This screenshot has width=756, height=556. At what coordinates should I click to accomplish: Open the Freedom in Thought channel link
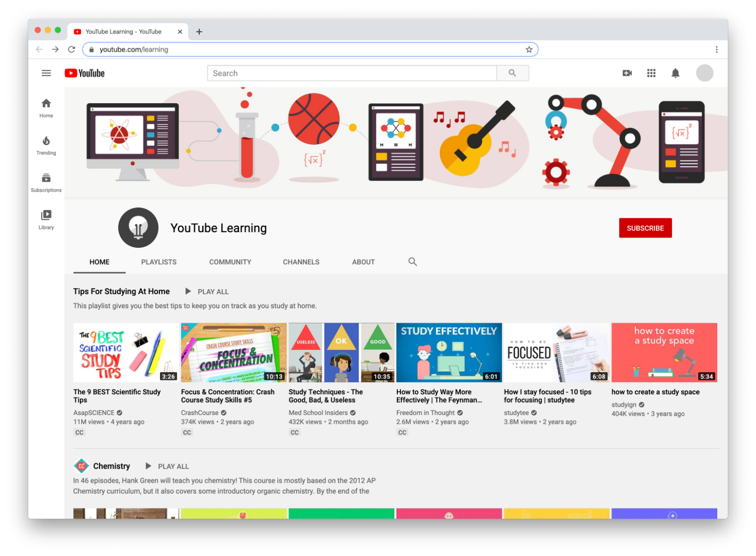point(426,413)
